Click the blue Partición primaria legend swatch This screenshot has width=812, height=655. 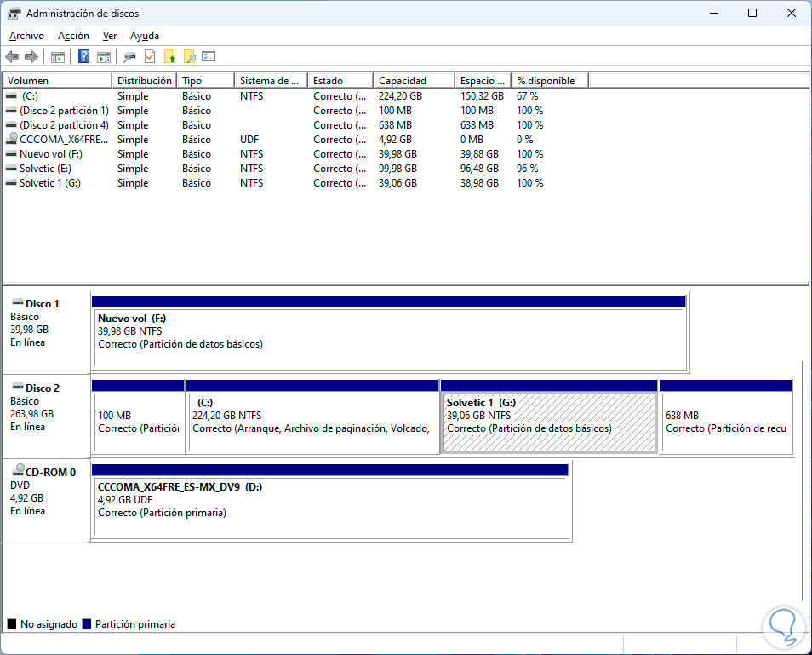tap(87, 623)
